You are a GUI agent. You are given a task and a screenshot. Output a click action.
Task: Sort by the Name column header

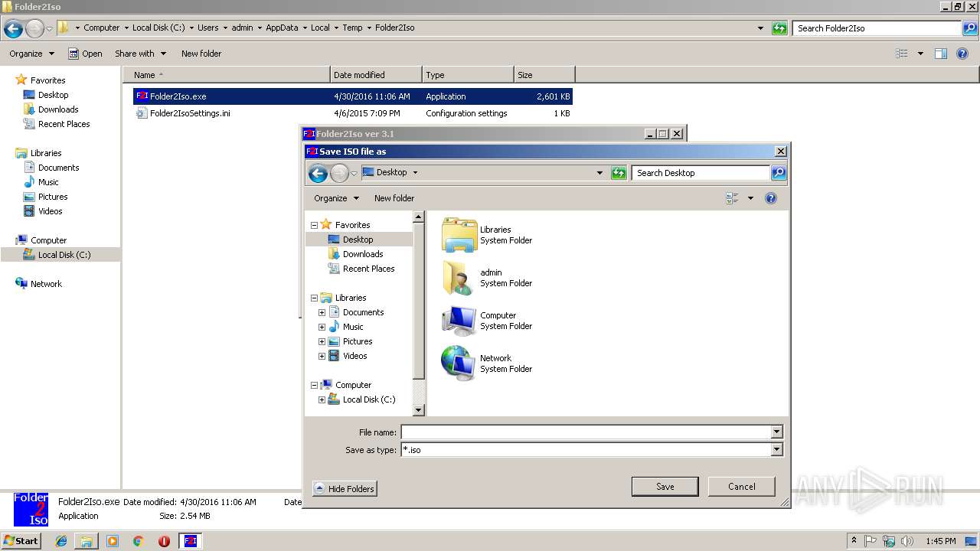click(227, 75)
